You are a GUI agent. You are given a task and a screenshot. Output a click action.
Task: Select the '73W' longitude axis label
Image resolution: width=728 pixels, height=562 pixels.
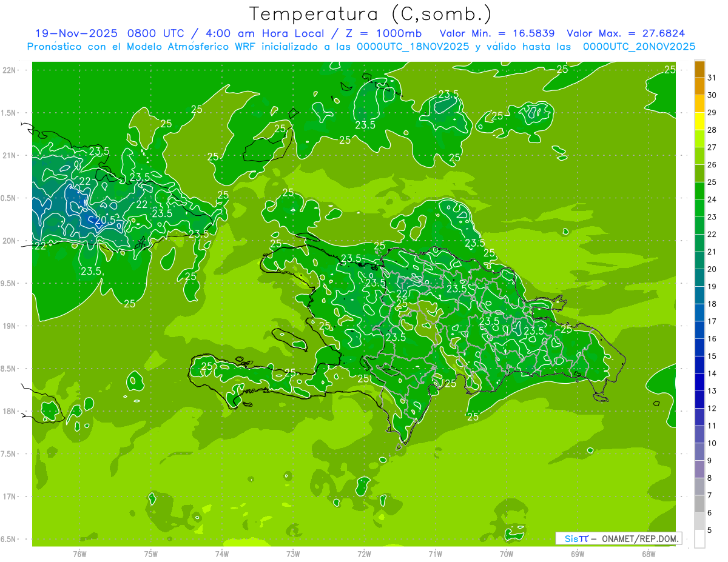coord(293,554)
